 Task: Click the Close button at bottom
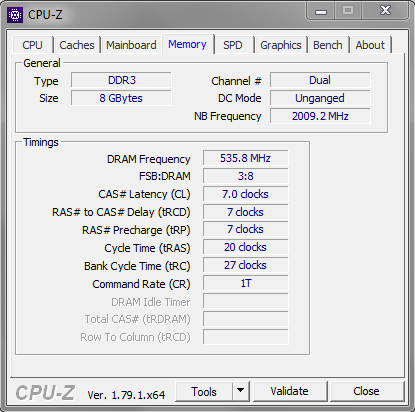pos(366,391)
